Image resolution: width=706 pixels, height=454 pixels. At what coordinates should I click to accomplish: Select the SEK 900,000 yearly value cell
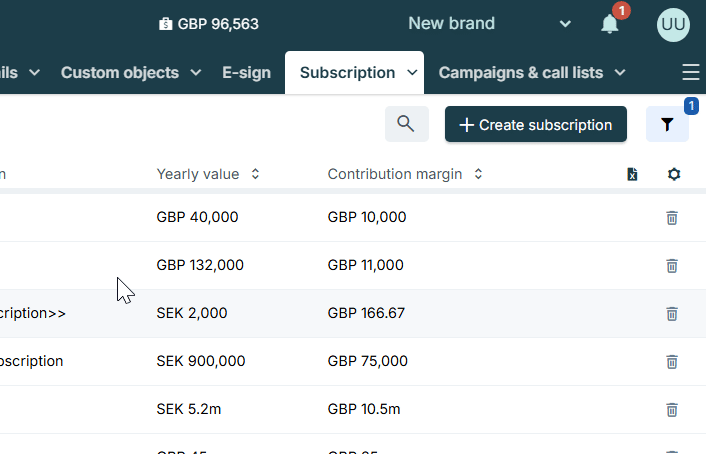pyautogui.click(x=201, y=361)
